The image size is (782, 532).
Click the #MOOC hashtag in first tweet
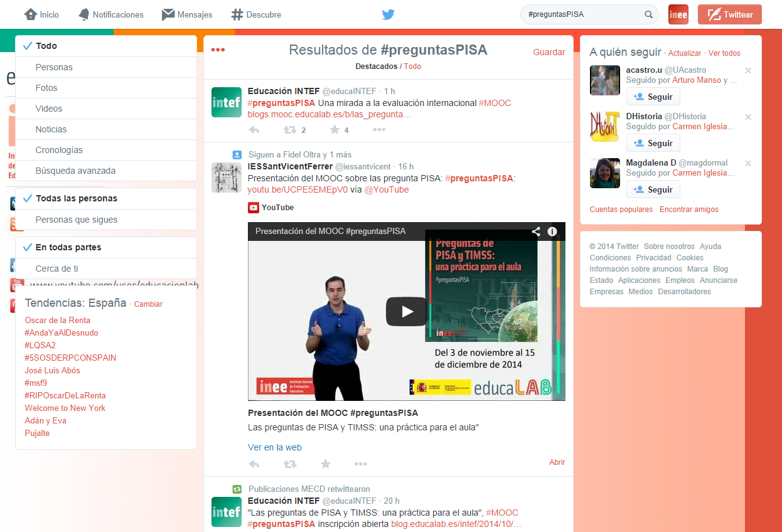tap(495, 103)
